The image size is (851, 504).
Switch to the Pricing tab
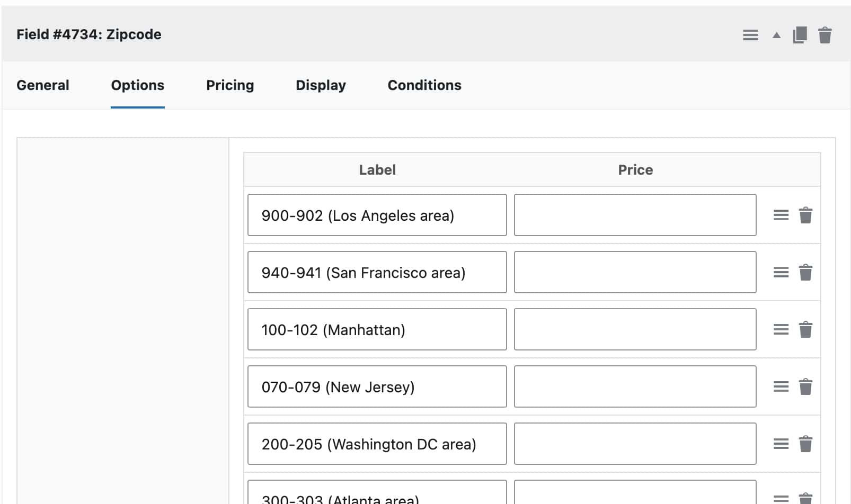[x=230, y=85]
